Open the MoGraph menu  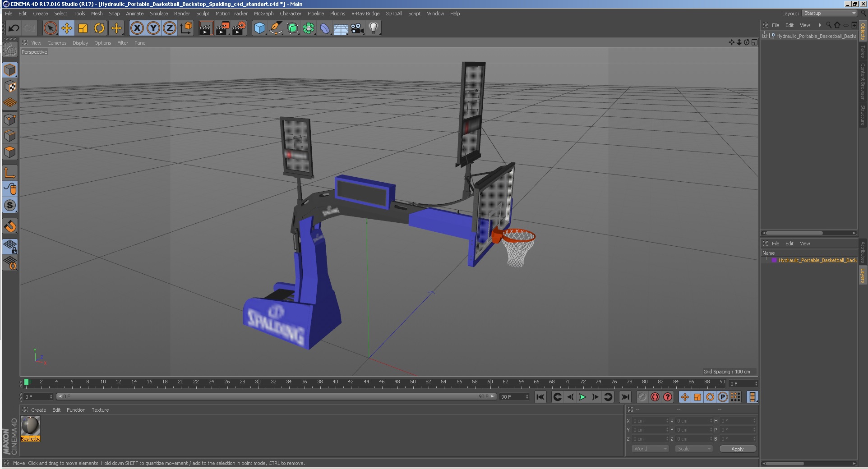pyautogui.click(x=263, y=14)
